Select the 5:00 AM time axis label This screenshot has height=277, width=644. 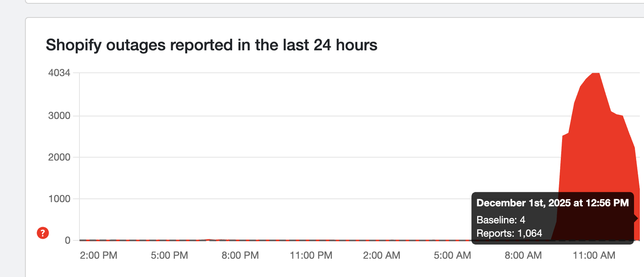pos(452,255)
